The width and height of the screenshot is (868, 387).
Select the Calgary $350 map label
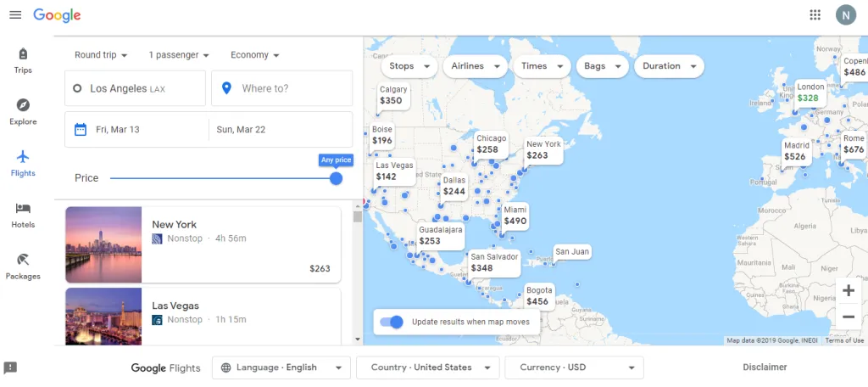point(393,95)
